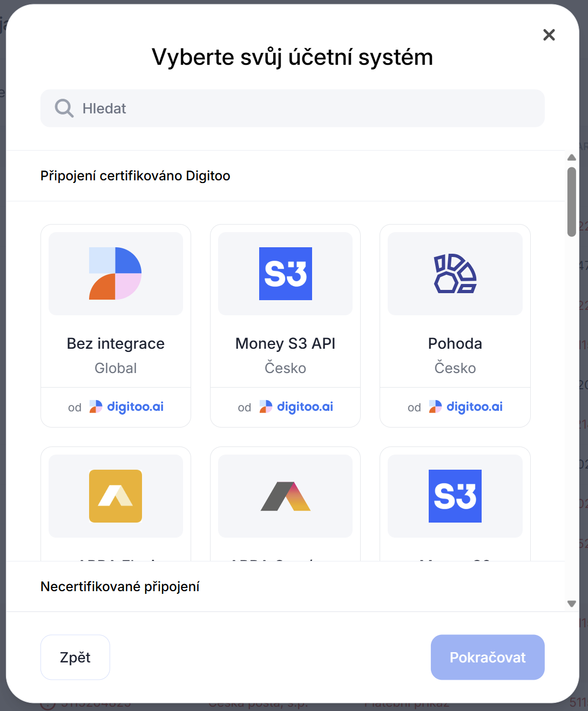Select the yellow ABRA logo tile
Image resolution: width=588 pixels, height=711 pixels.
[x=116, y=496]
